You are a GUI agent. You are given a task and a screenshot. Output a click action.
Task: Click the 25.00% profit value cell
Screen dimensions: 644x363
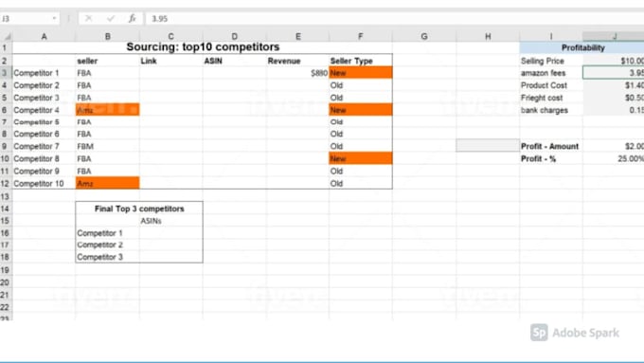pos(614,158)
